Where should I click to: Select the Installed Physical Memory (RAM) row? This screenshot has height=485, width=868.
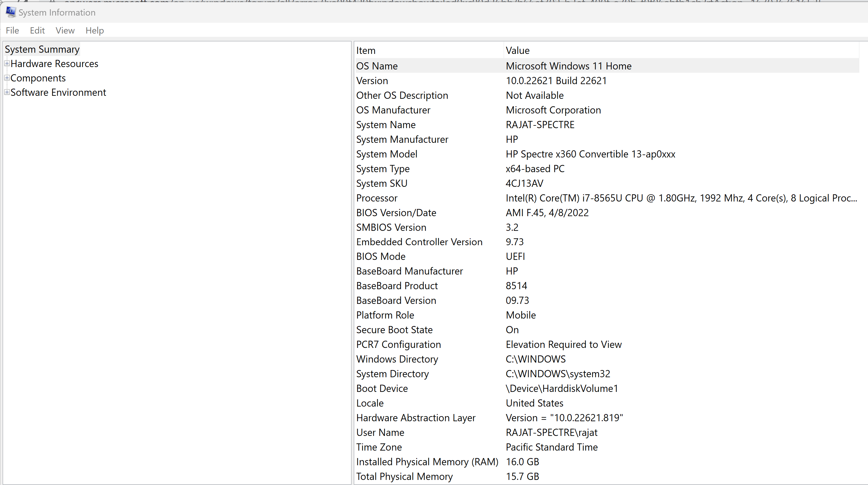(607, 462)
